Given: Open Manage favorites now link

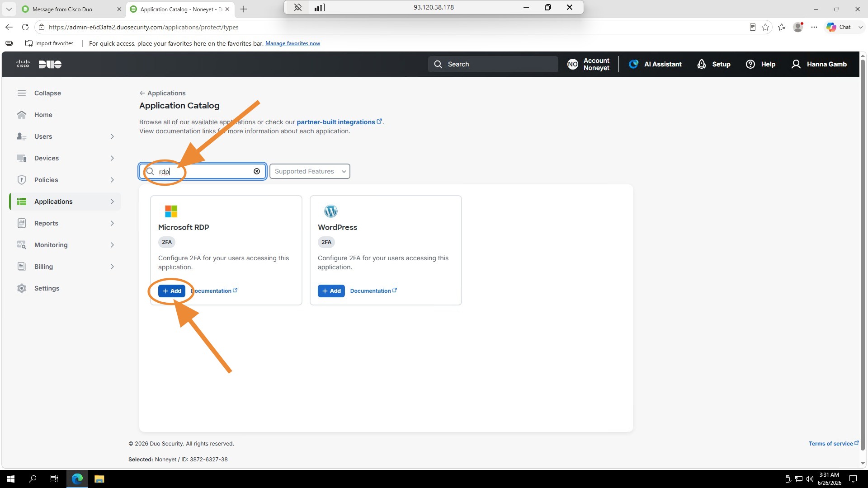Looking at the screenshot, I should (x=292, y=43).
